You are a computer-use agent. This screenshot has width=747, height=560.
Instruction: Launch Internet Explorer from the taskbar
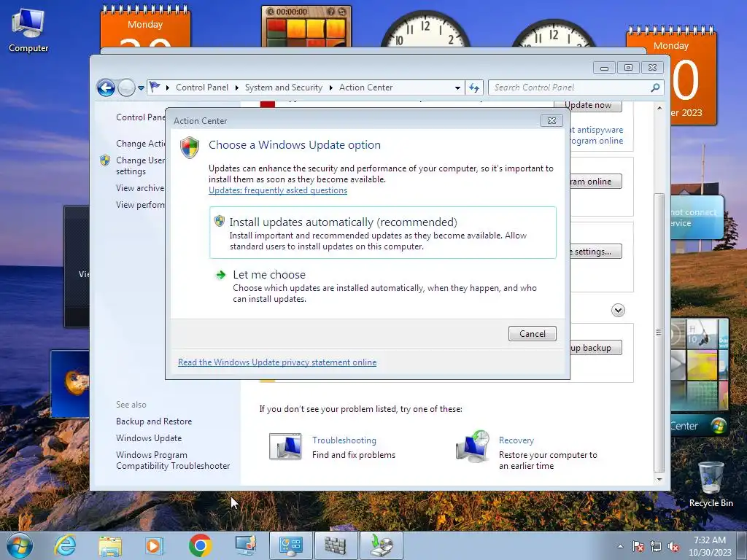click(65, 545)
